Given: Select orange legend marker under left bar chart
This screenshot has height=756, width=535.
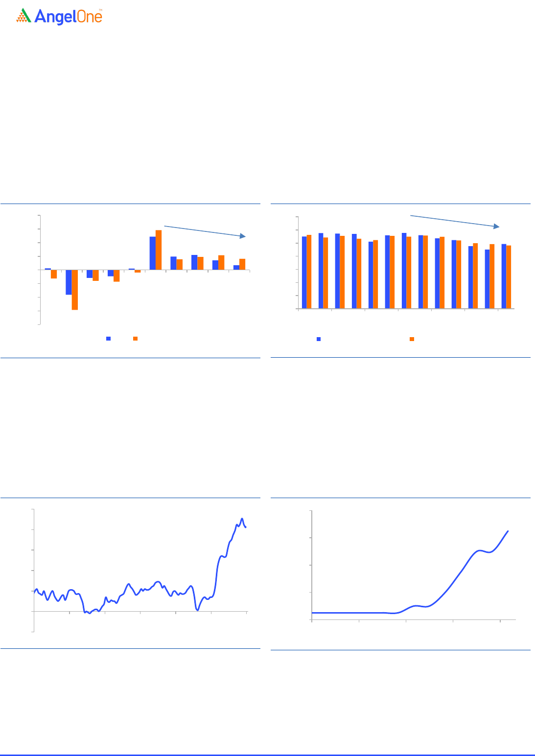Looking at the screenshot, I should [135, 339].
